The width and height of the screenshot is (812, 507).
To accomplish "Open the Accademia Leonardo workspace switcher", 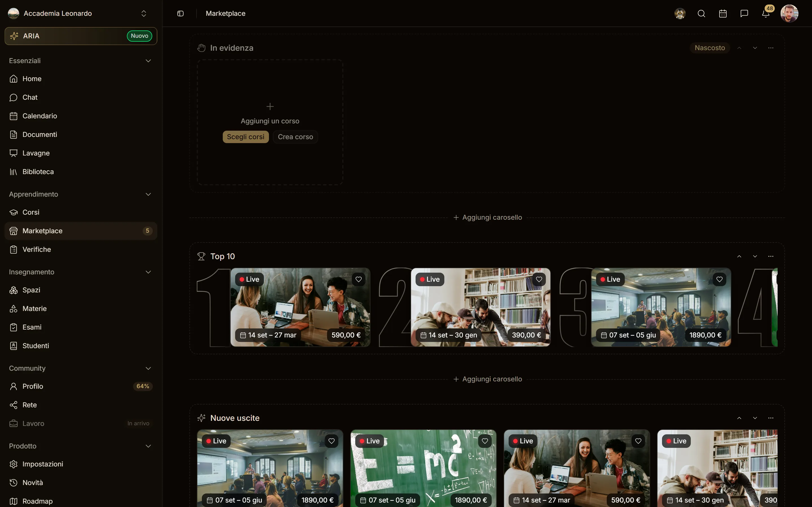I will coord(81,14).
